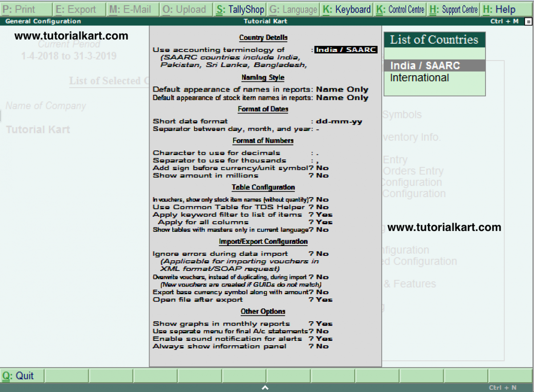This screenshot has height=392, width=534.
Task: Quit using Q: Quit
Action: pyautogui.click(x=20, y=376)
